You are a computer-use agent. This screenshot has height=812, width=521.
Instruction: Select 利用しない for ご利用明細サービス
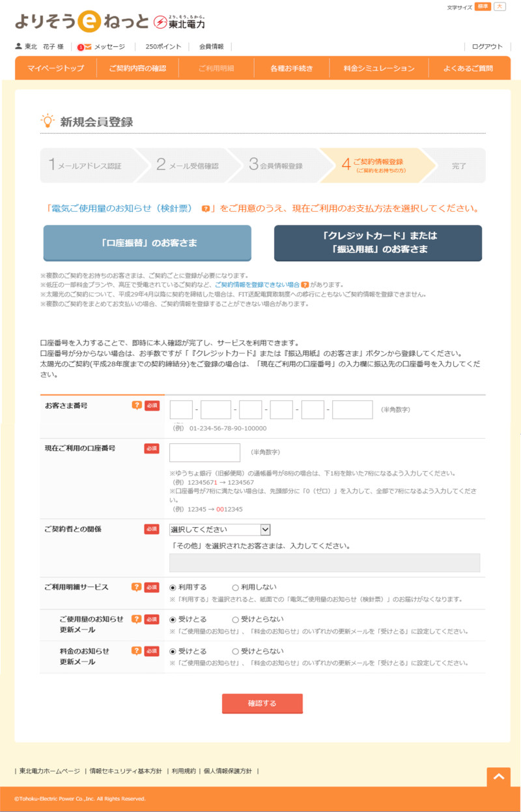pyautogui.click(x=236, y=588)
